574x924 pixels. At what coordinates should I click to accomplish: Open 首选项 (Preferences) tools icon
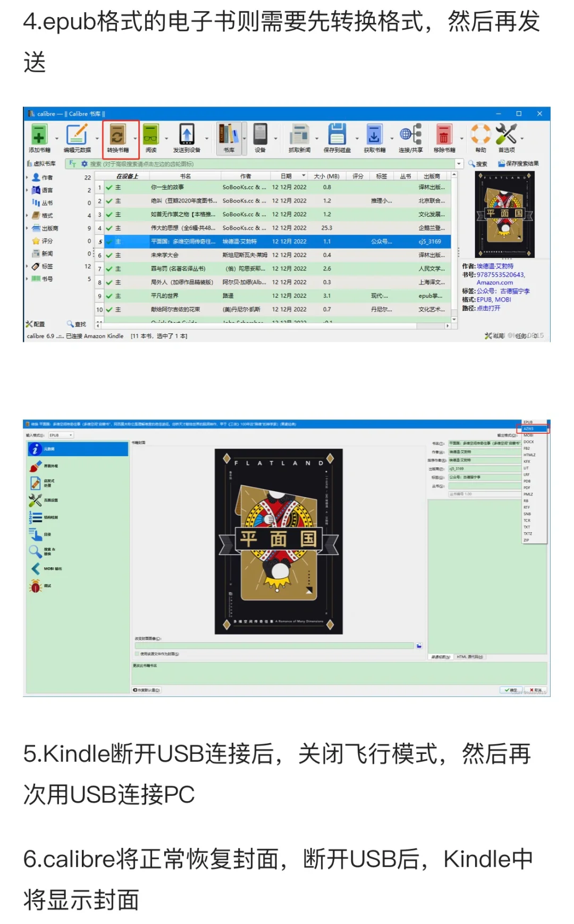[x=506, y=134]
